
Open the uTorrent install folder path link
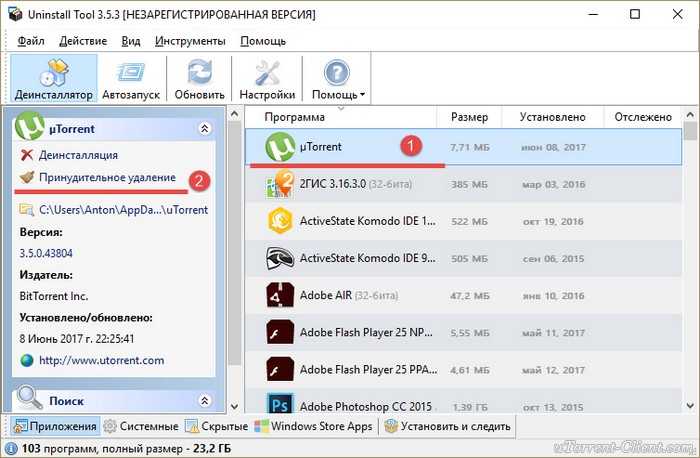point(123,210)
